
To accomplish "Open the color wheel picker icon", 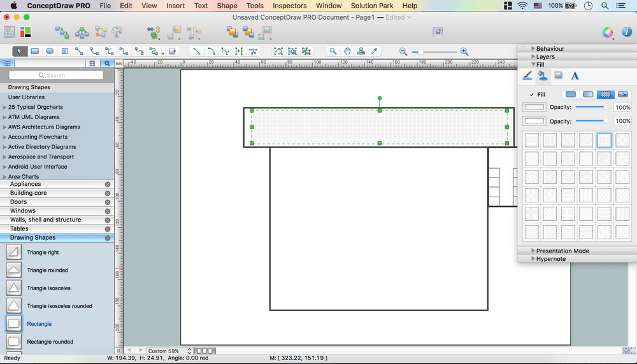I will pyautogui.click(x=608, y=32).
